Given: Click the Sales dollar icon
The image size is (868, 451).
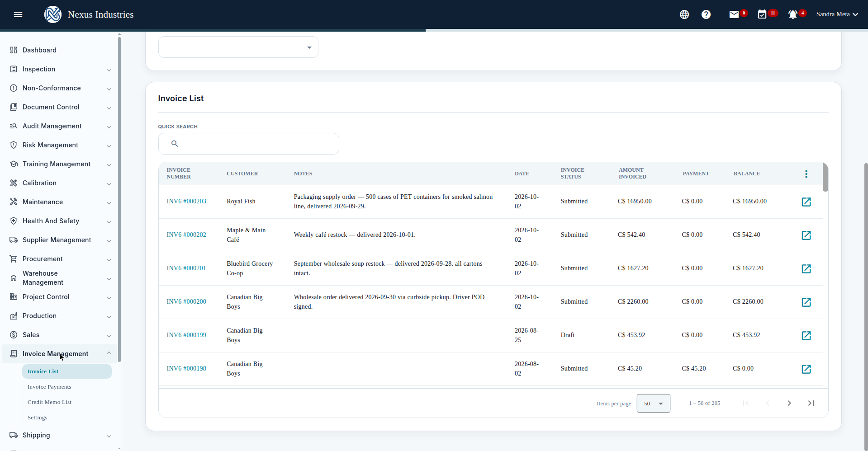Looking at the screenshot, I should tap(14, 335).
